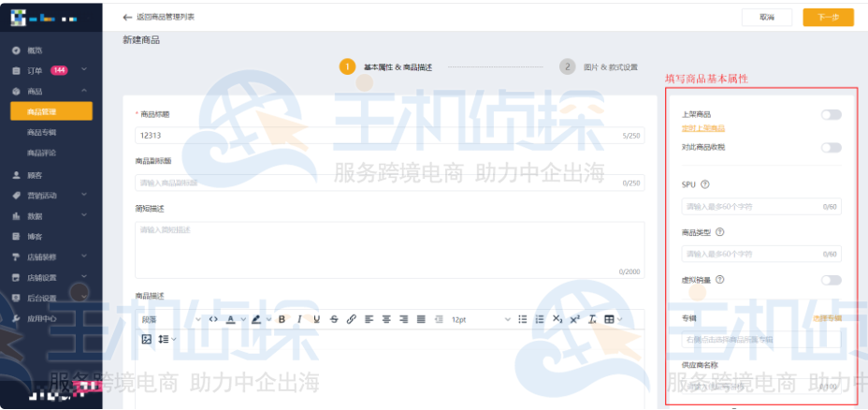Open the table dropdown arrow

click(x=620, y=319)
